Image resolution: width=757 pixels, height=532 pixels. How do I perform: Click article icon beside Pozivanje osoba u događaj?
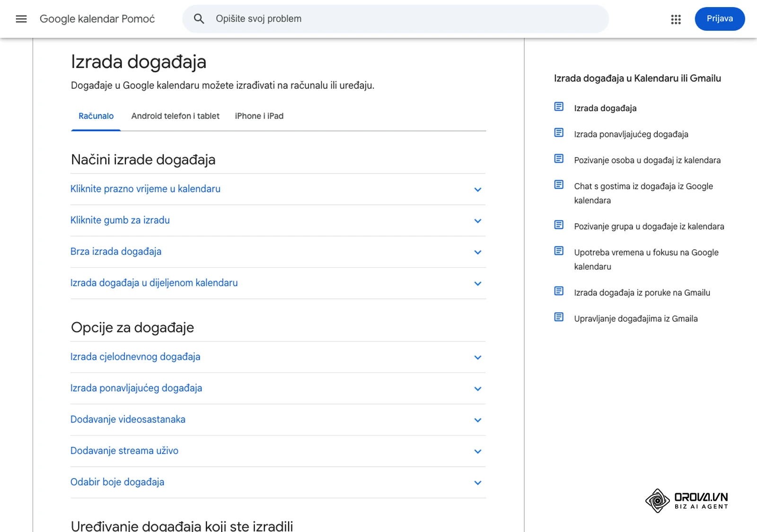pyautogui.click(x=559, y=159)
